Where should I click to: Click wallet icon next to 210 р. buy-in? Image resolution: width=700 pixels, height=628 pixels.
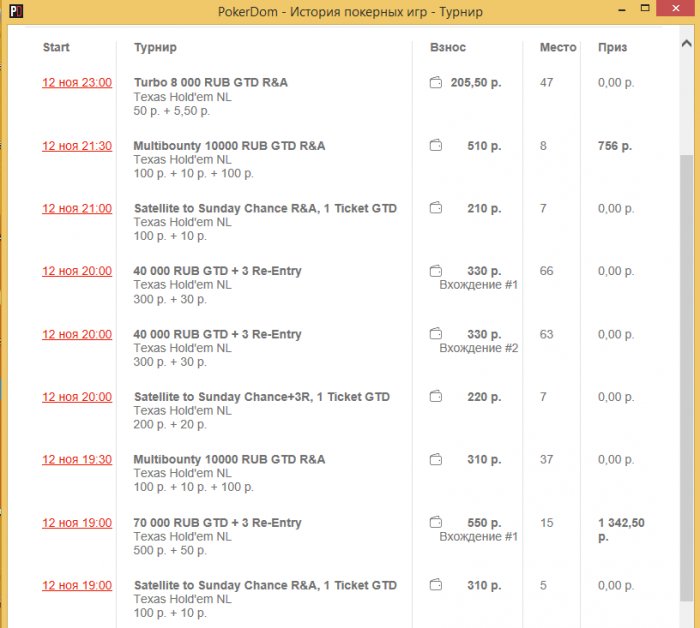click(x=435, y=209)
